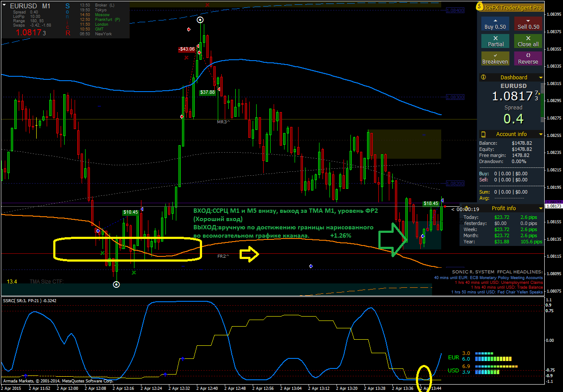Click the current price tag 1.08173 on axis
The height and width of the screenshot is (392, 563).
click(x=554, y=205)
